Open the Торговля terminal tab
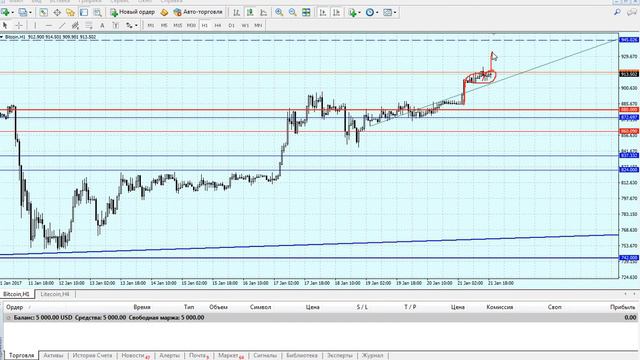Image resolution: width=640 pixels, height=360 pixels. (x=21, y=356)
